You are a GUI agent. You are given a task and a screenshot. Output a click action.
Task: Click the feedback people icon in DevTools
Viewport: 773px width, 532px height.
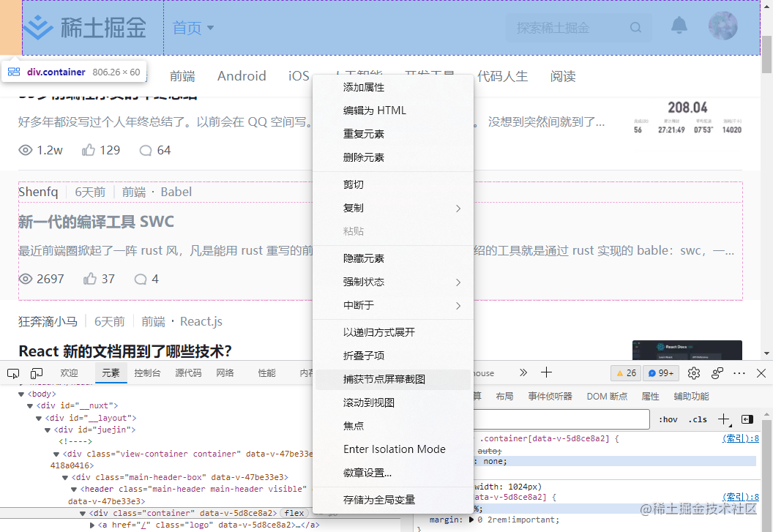[x=717, y=373]
